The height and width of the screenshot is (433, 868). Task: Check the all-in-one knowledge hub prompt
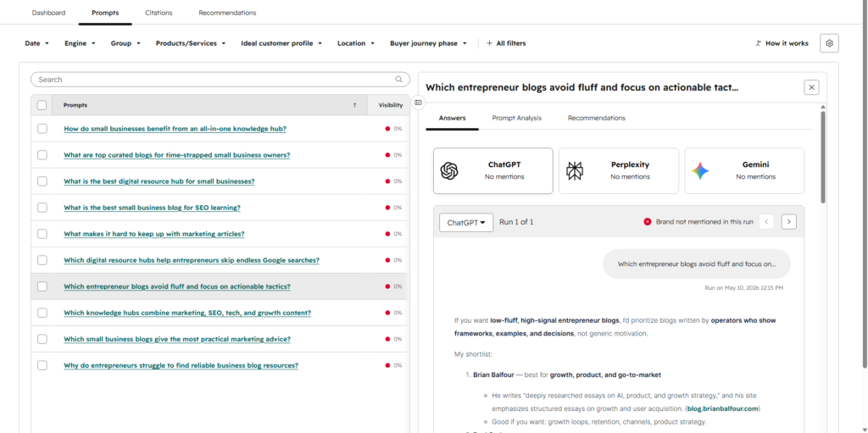tap(42, 129)
